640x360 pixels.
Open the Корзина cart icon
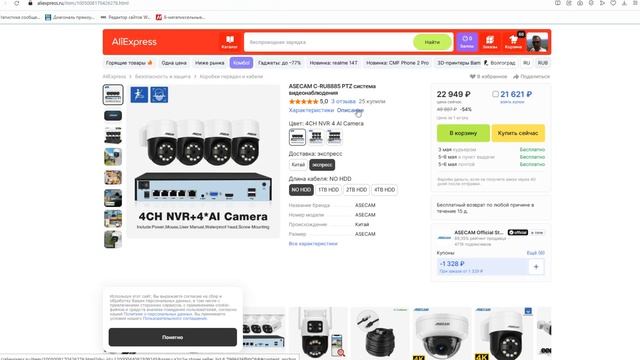click(x=513, y=42)
